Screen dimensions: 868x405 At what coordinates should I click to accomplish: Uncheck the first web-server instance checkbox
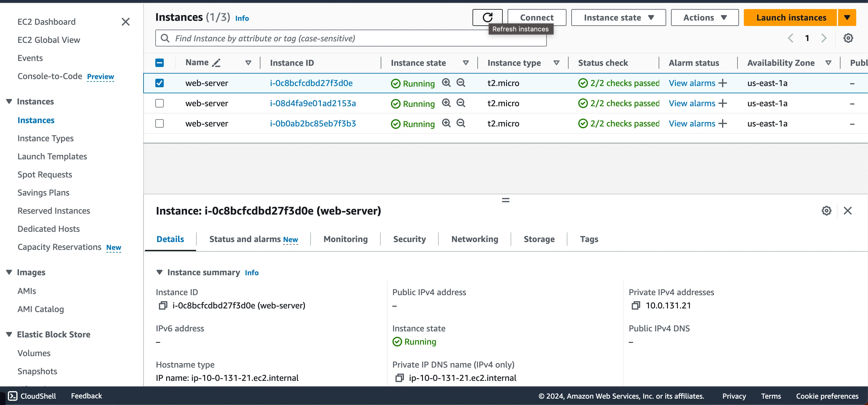tap(160, 83)
